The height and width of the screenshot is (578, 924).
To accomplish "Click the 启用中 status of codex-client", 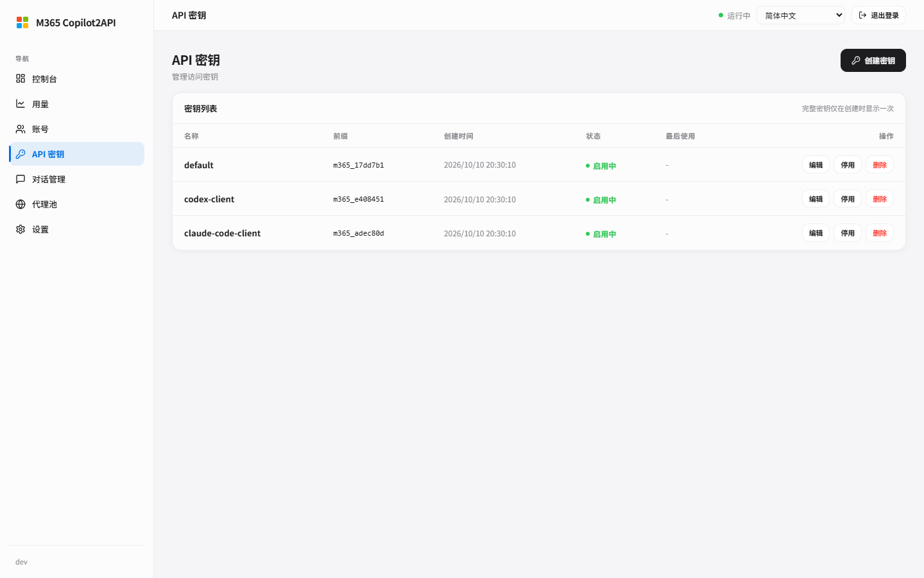I will (601, 200).
